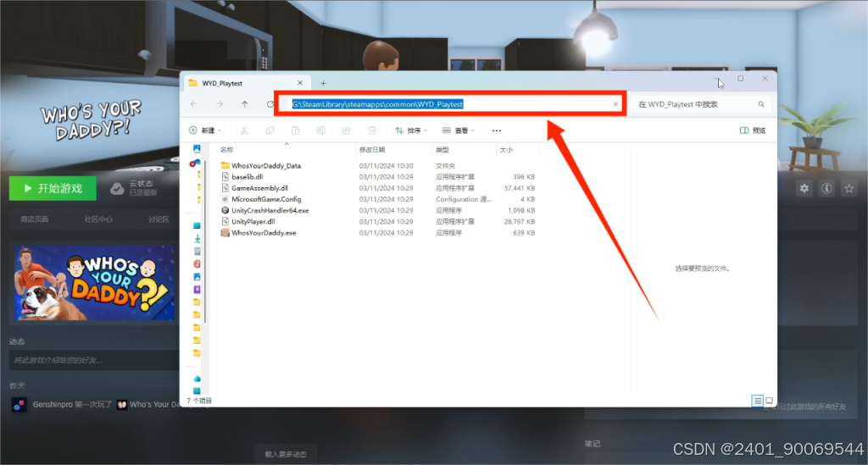Screen dimensions: 868x465
Task: Click the search magnifier icon in Explorer
Action: [761, 104]
